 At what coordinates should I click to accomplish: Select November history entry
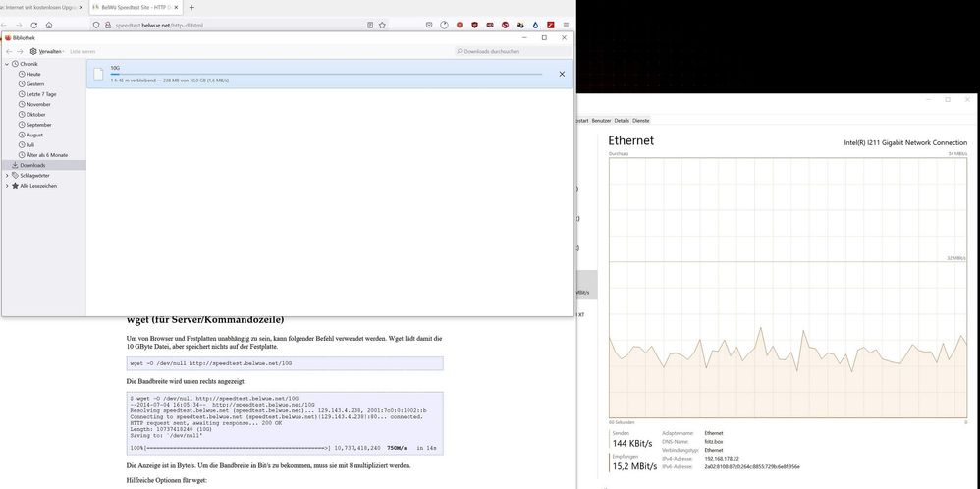pyautogui.click(x=38, y=104)
